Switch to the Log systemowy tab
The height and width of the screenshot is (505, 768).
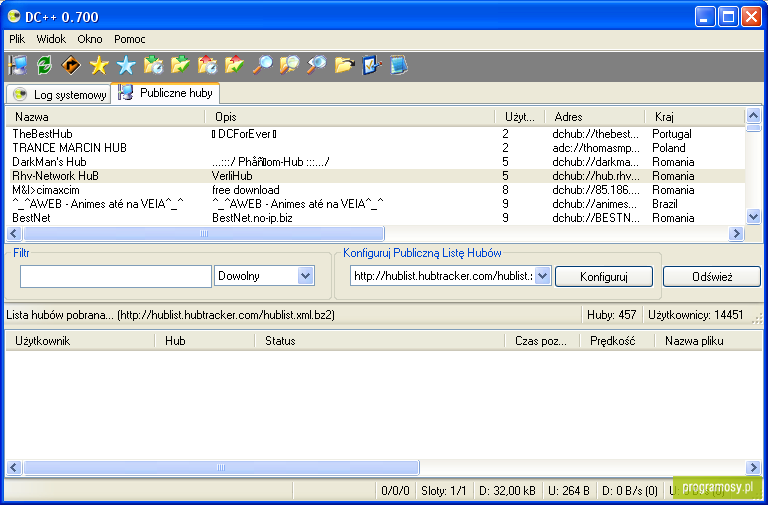pyautogui.click(x=60, y=94)
